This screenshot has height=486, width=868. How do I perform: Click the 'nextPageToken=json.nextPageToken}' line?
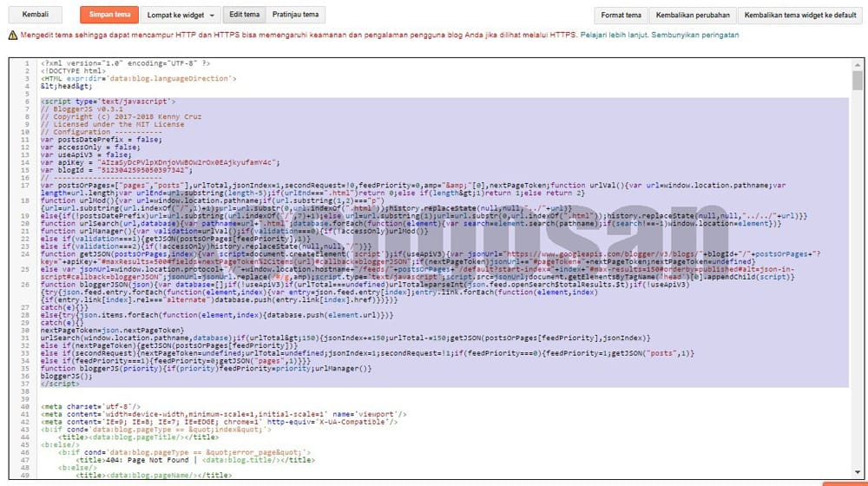click(112, 331)
